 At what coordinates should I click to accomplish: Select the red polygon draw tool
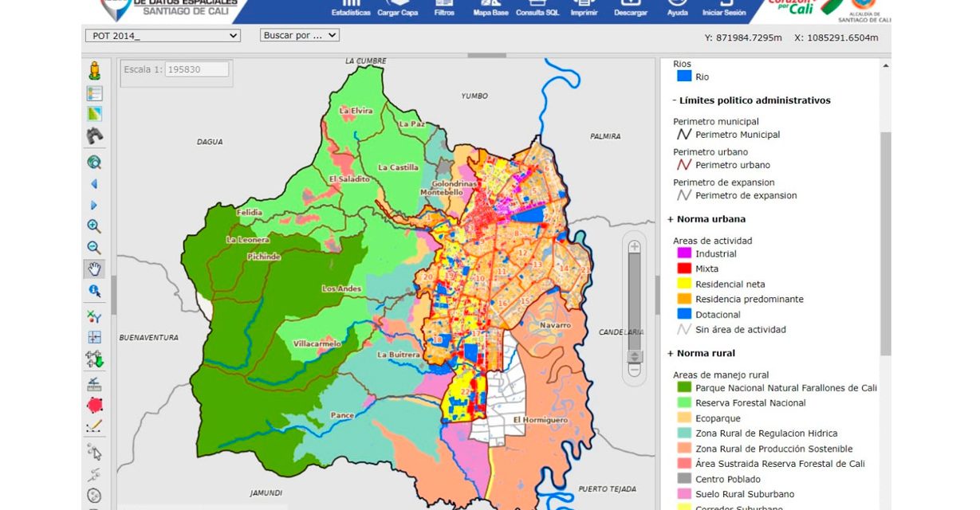pyautogui.click(x=94, y=405)
